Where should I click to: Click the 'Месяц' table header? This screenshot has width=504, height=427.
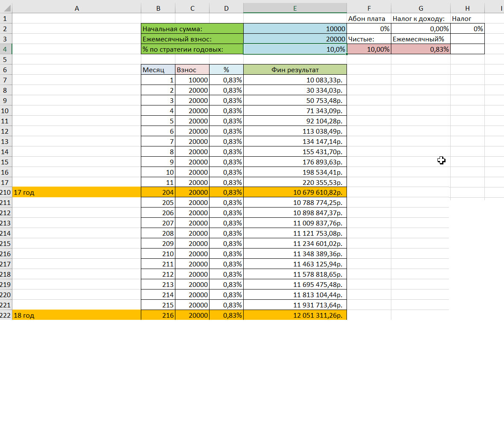coord(158,70)
